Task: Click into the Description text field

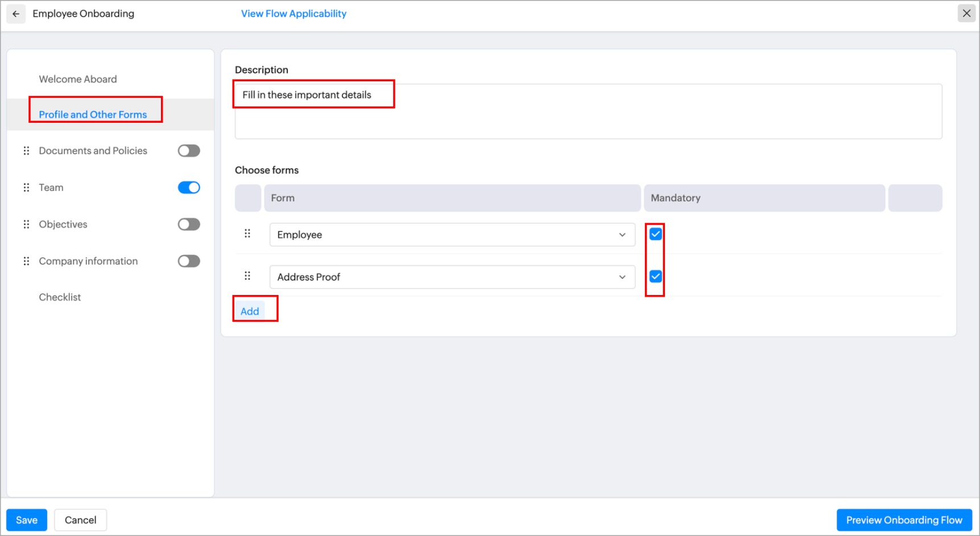Action: coord(588,117)
